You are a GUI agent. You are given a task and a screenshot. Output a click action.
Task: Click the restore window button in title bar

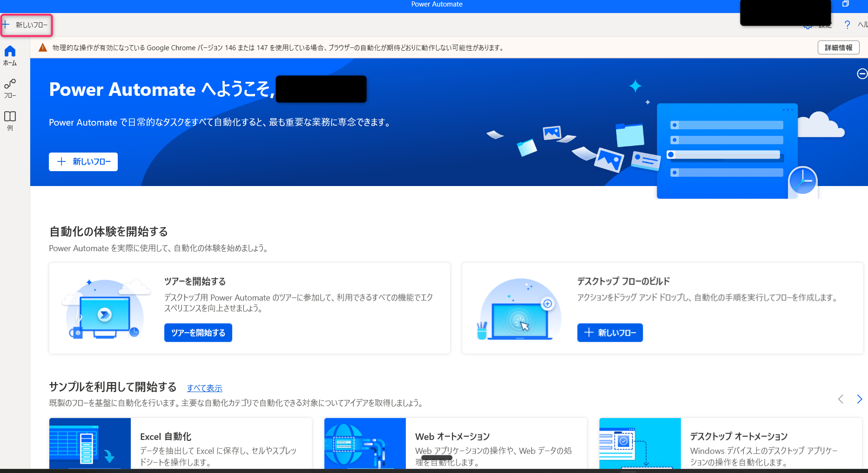coord(846,4)
